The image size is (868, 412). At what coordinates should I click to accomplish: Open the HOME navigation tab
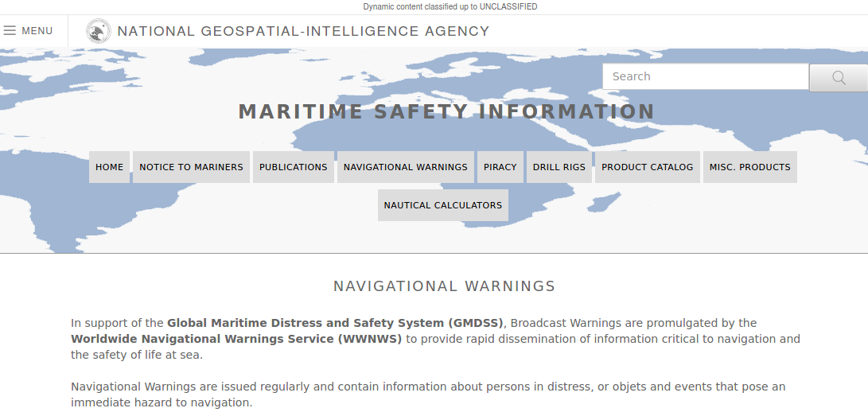pos(110,167)
